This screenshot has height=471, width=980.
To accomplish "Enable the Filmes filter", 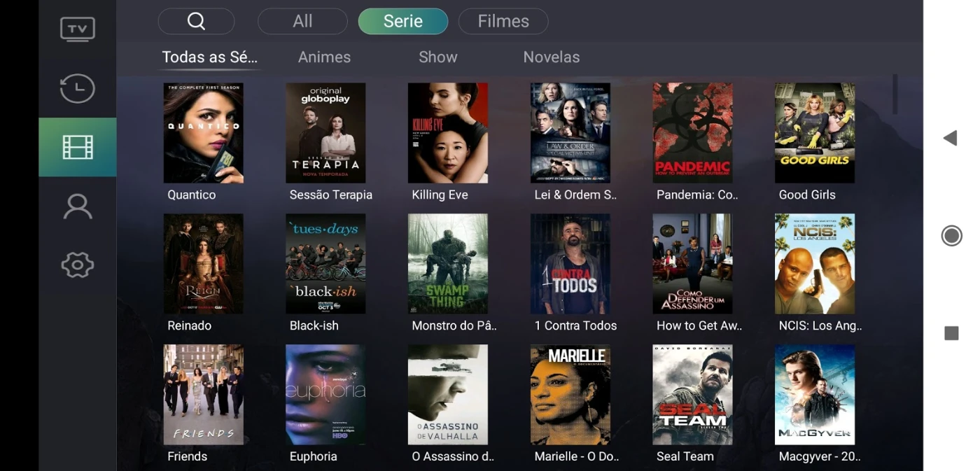I will [503, 21].
